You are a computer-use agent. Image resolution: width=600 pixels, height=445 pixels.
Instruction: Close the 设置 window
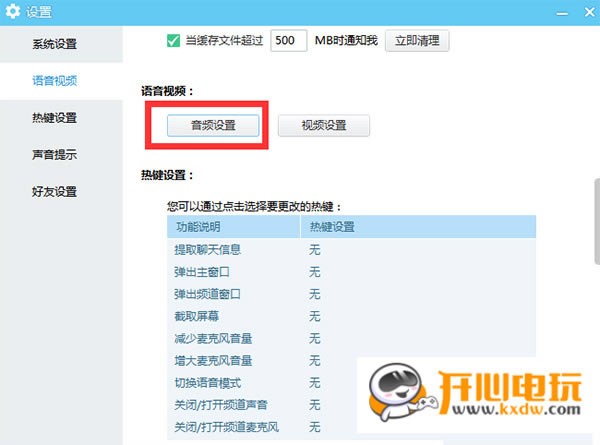(x=590, y=12)
